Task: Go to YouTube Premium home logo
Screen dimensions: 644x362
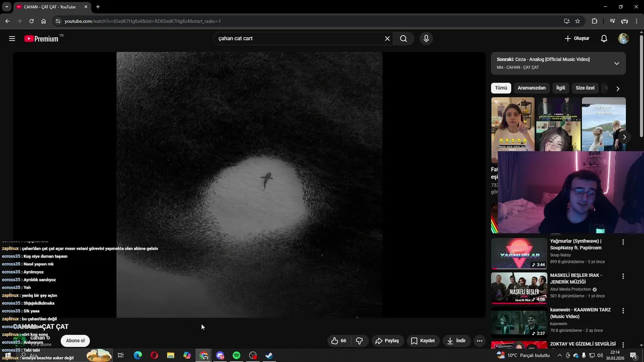Action: (x=41, y=39)
